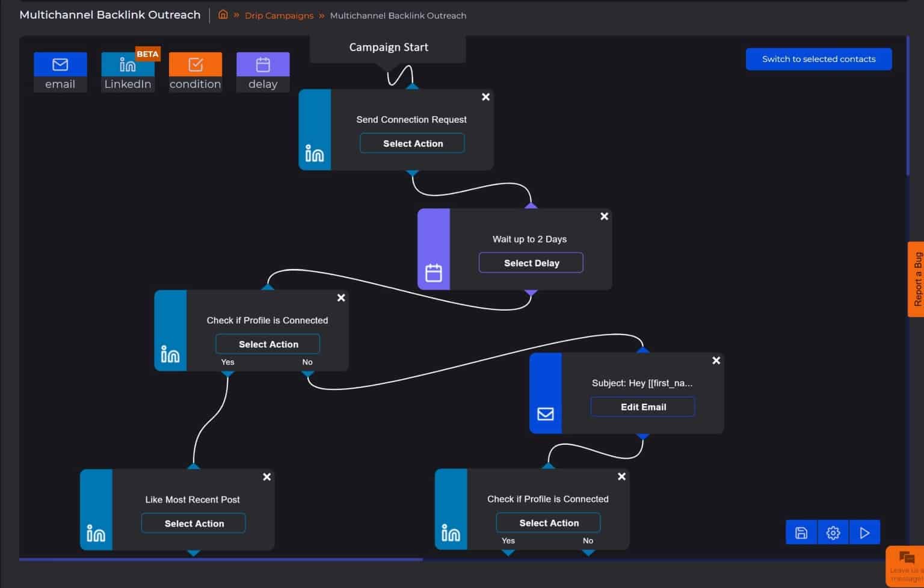Screen dimensions: 924x588
Task: Delete the Wait up to 2 Days node
Action: 604,217
